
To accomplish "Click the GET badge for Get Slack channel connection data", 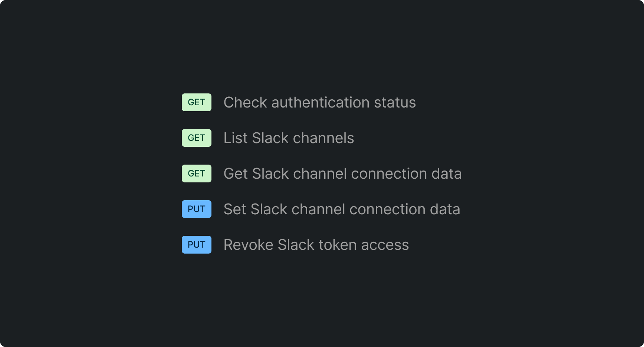I will pos(196,173).
